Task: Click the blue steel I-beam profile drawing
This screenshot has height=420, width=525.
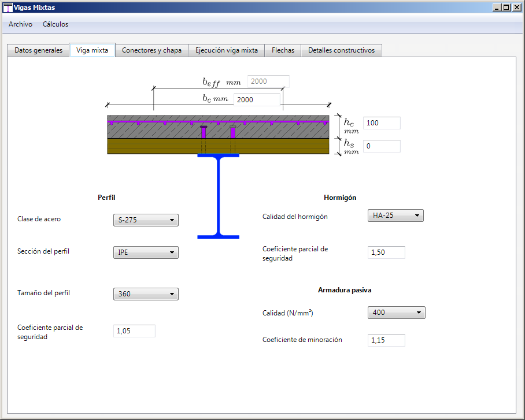Action: click(219, 196)
